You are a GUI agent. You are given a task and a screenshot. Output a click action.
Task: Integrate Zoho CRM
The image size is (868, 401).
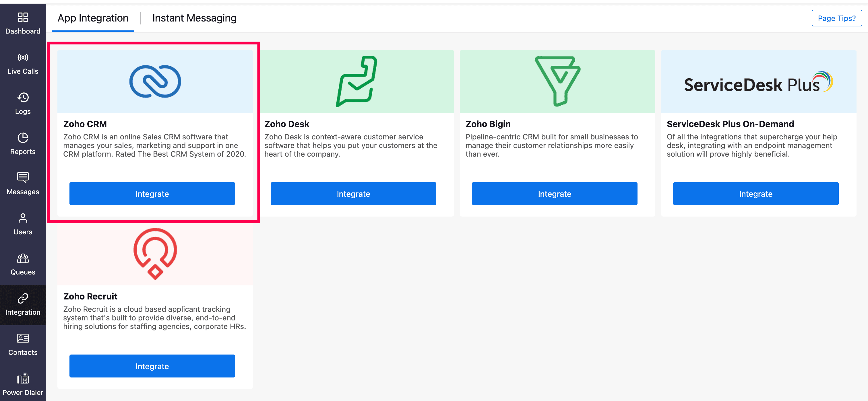(152, 194)
